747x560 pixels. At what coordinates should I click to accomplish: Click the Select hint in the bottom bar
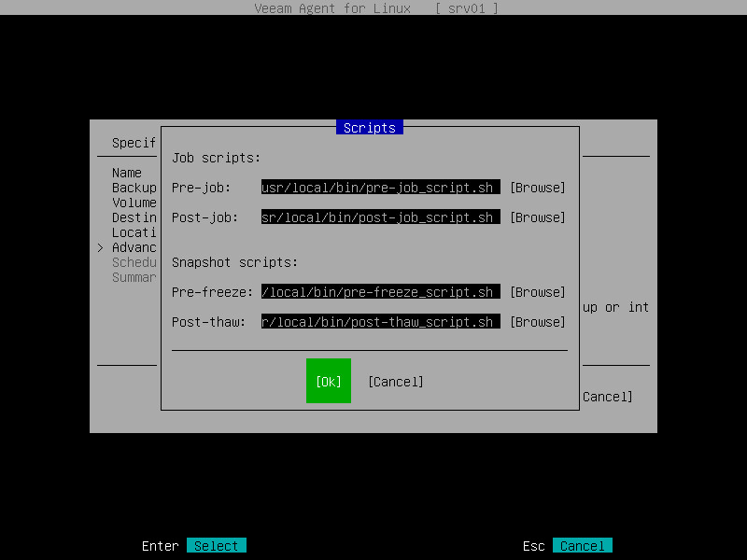217,546
